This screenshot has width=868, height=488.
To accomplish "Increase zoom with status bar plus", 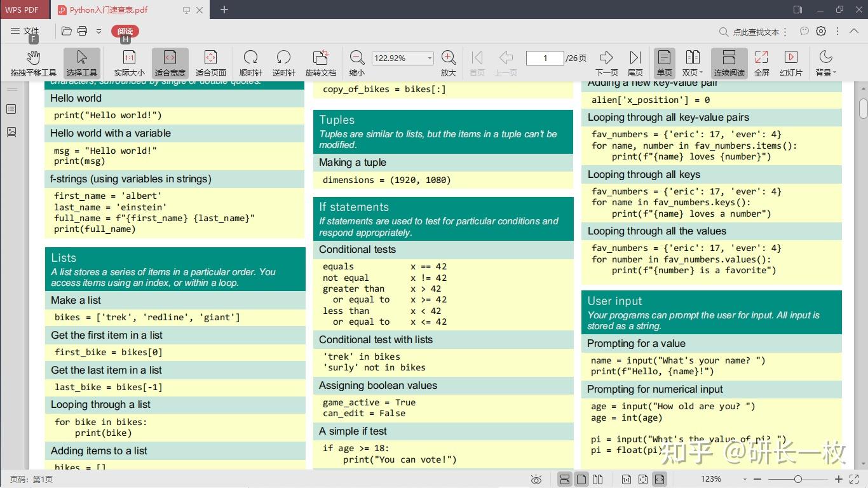I will pos(839,479).
